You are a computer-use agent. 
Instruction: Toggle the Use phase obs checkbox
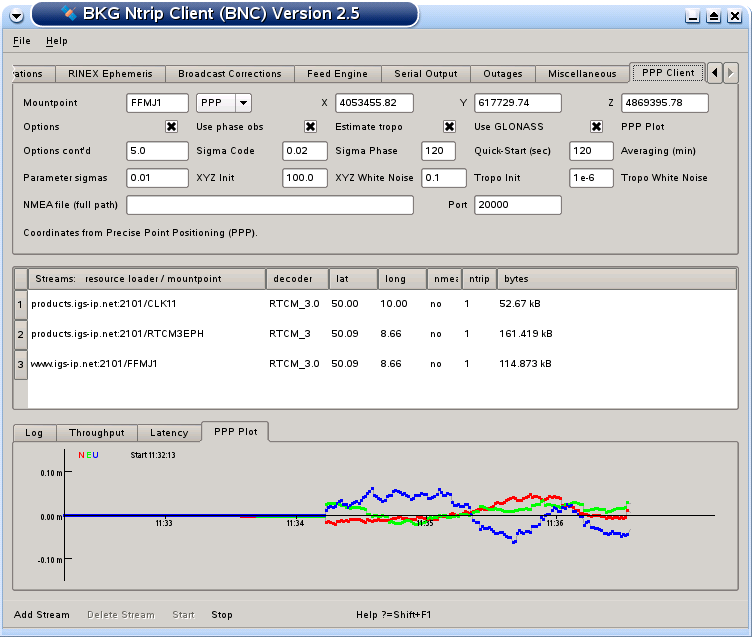click(172, 127)
